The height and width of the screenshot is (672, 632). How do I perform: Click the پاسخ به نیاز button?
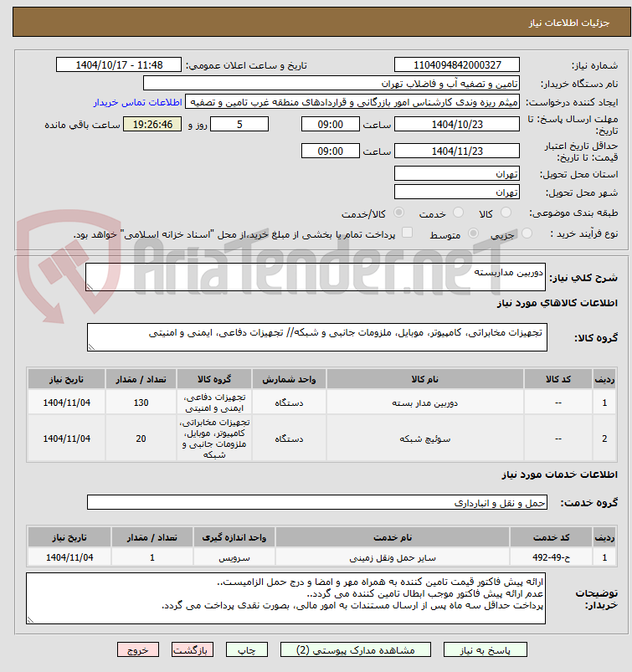(x=485, y=649)
